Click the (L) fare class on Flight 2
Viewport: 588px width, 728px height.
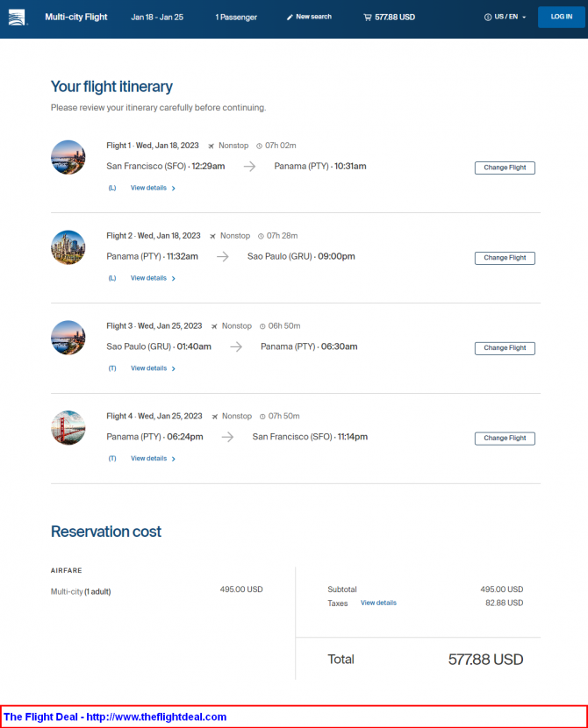[x=112, y=278]
